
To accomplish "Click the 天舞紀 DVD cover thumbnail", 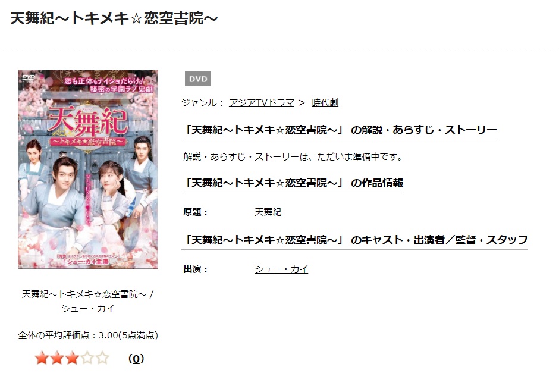I will click(88, 170).
